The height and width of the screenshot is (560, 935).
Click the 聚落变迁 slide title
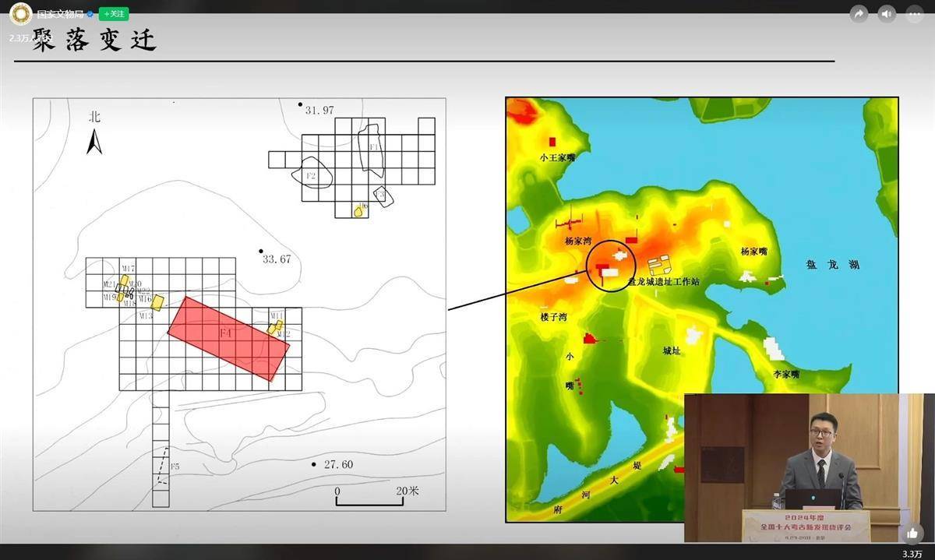coord(95,41)
